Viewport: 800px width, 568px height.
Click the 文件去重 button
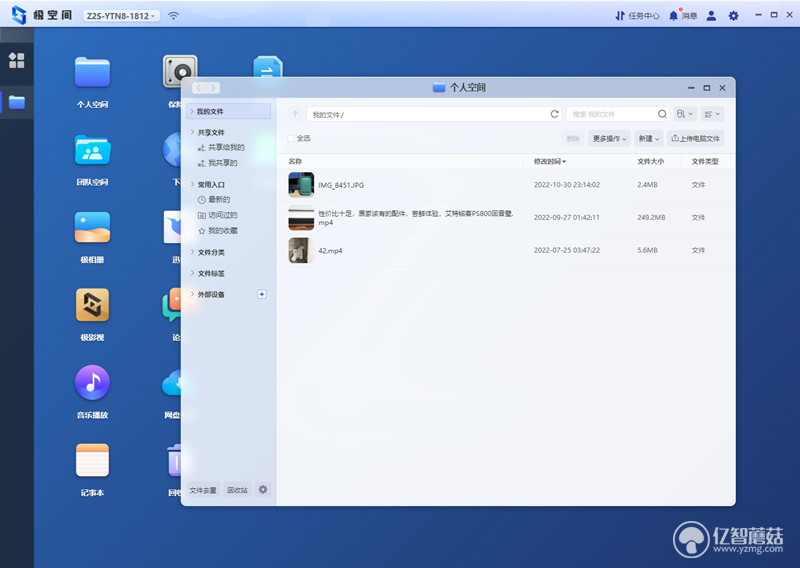203,490
